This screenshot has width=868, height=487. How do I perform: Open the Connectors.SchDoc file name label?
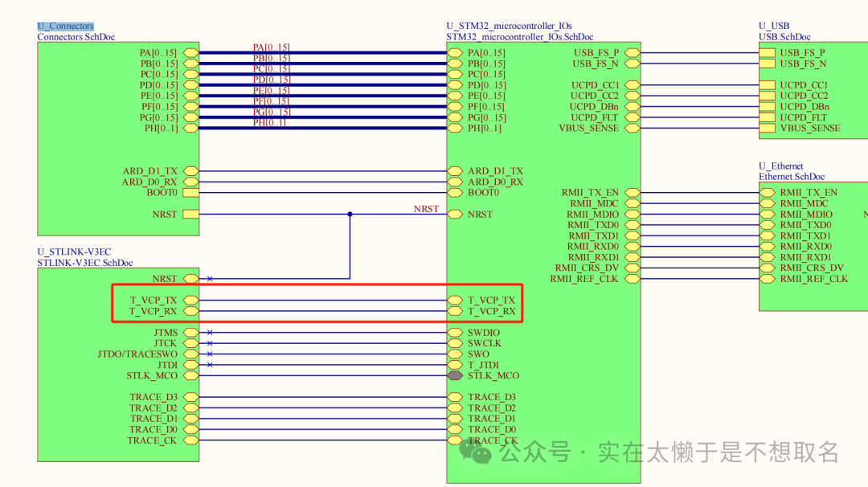[x=76, y=37]
